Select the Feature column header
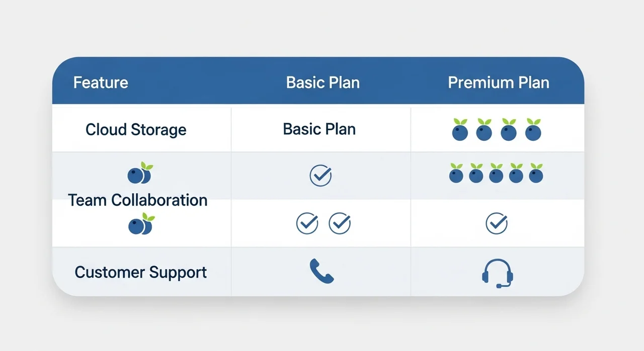The height and width of the screenshot is (351, 644). pos(101,82)
